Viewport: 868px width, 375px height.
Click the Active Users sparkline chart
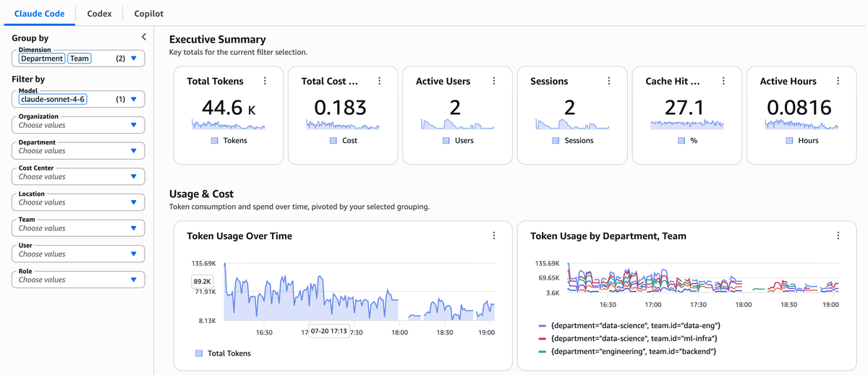click(x=457, y=125)
